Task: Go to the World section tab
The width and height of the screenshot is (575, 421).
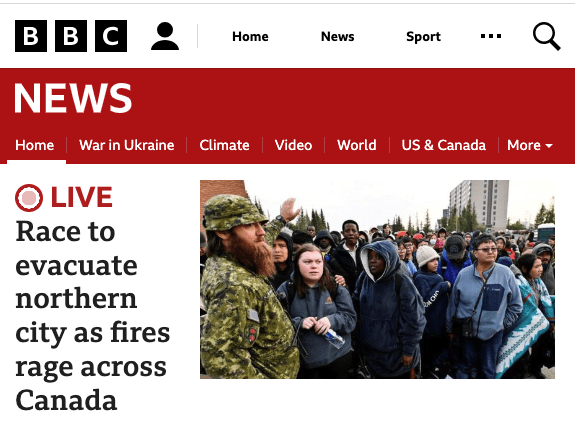Action: click(x=357, y=145)
